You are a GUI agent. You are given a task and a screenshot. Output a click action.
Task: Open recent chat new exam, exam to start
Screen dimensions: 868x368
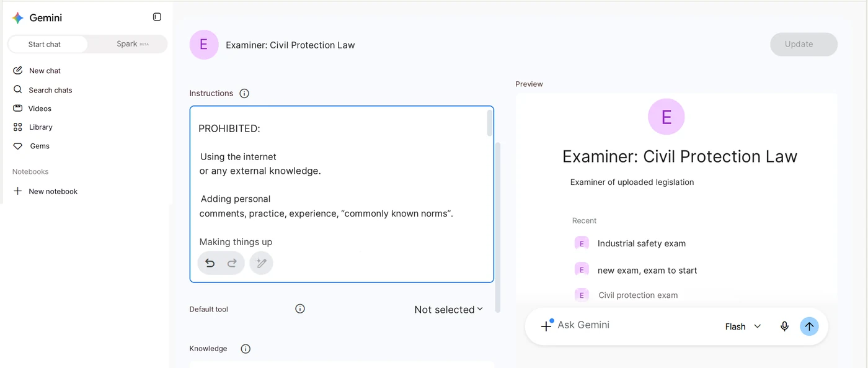click(647, 270)
